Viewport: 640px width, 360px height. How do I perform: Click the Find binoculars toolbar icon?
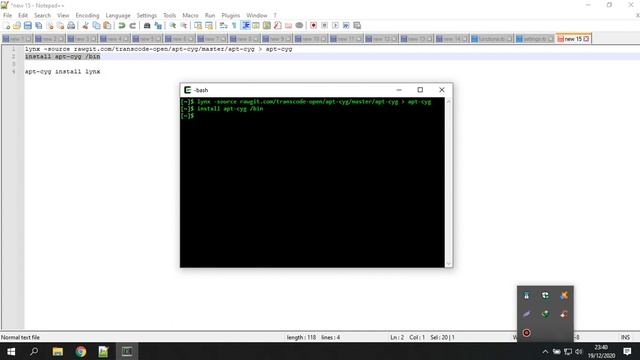click(147, 26)
